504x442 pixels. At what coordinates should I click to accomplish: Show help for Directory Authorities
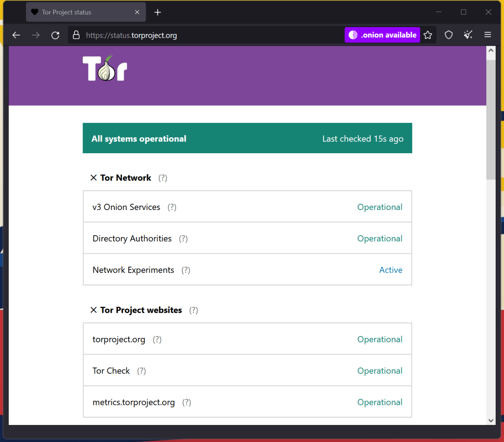coord(183,239)
